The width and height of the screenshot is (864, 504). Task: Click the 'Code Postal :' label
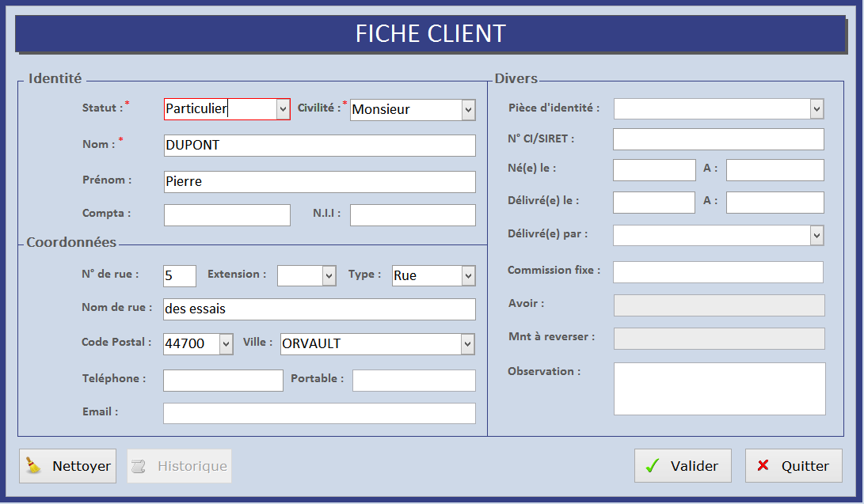tap(116, 343)
